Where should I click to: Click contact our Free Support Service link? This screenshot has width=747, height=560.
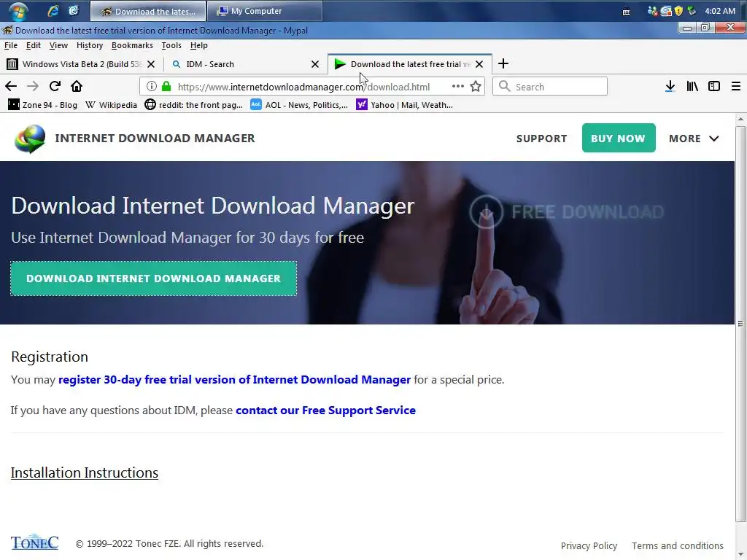pos(325,410)
